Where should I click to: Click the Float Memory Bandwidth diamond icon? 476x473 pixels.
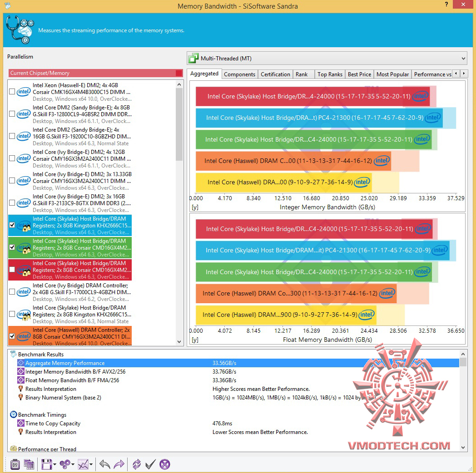point(20,380)
